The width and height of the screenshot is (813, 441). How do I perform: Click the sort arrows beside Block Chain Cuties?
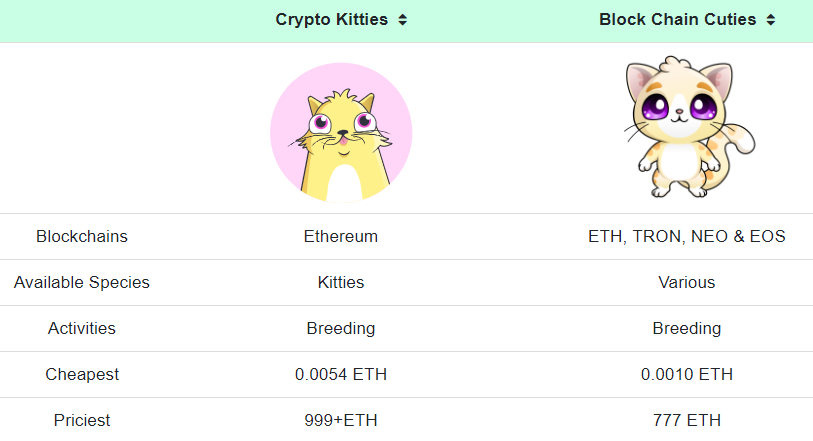click(x=770, y=20)
